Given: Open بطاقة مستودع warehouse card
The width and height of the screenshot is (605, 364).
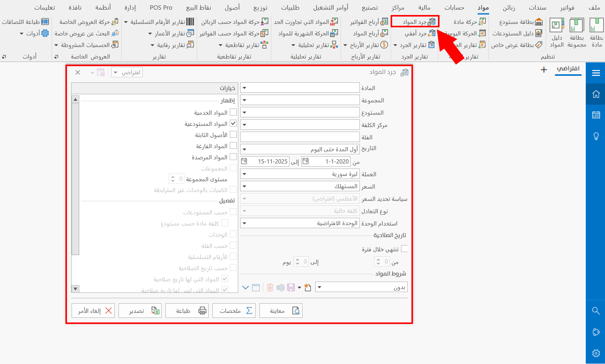Looking at the screenshot, I should click(521, 22).
